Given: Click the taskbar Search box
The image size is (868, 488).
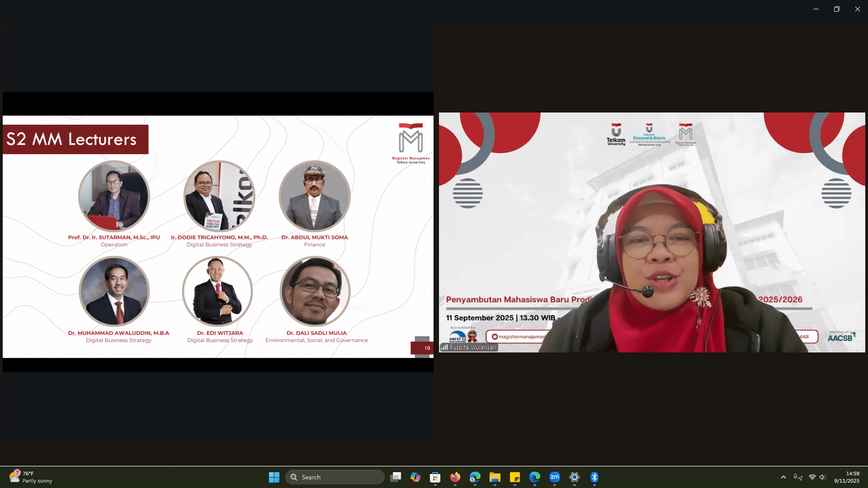Looking at the screenshot, I should [x=335, y=477].
